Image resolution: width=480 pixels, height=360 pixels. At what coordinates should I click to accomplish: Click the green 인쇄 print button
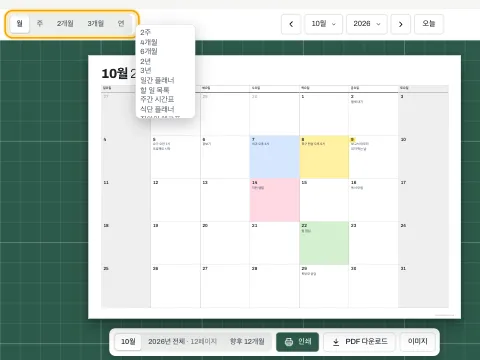coord(297,342)
